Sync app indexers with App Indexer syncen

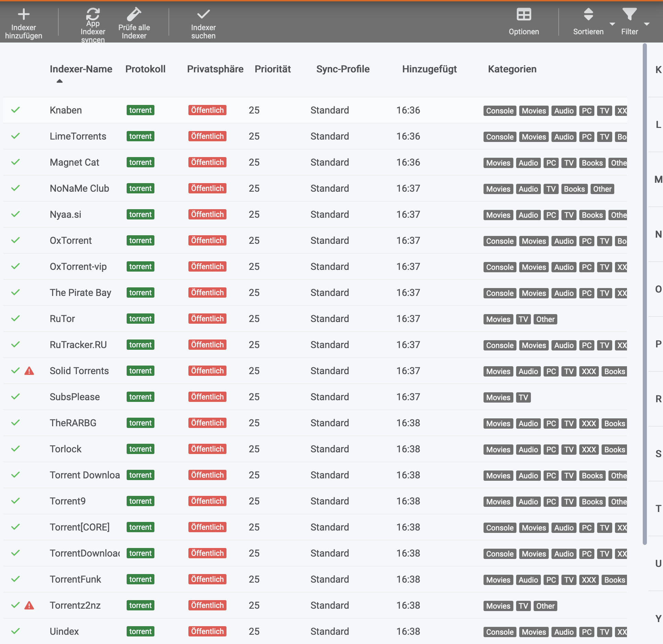pos(93,25)
